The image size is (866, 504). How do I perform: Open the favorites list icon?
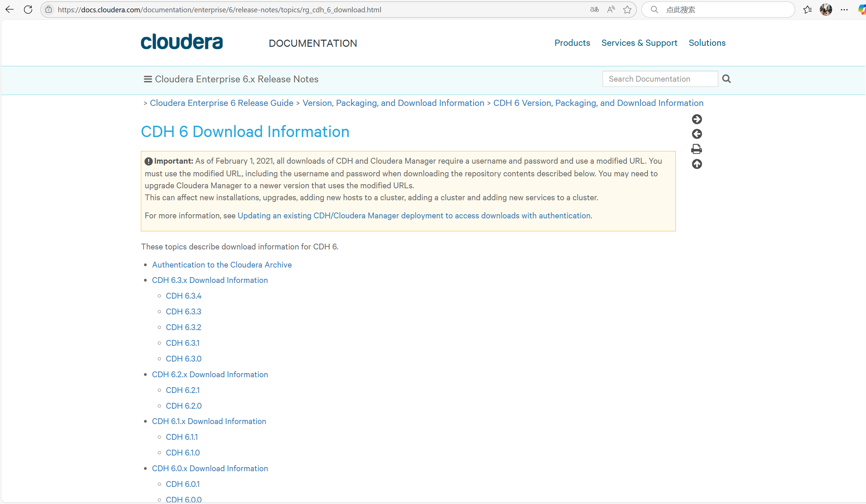807,10
